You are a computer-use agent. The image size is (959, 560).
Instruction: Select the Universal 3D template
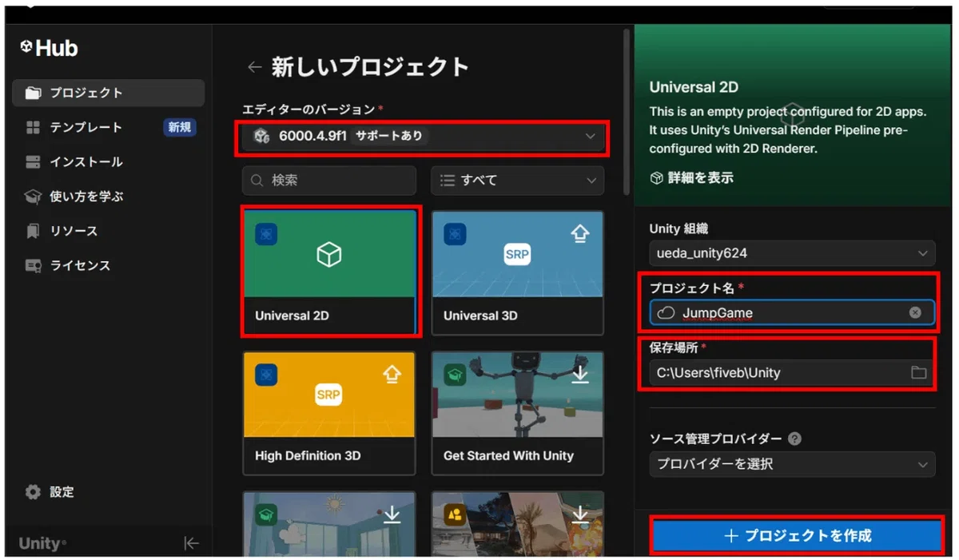click(x=518, y=272)
